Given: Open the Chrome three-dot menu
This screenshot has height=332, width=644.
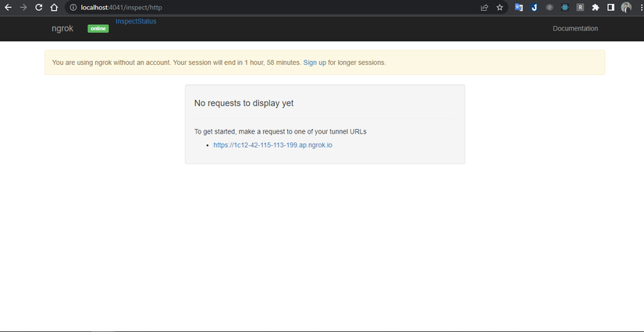Looking at the screenshot, I should (x=639, y=7).
